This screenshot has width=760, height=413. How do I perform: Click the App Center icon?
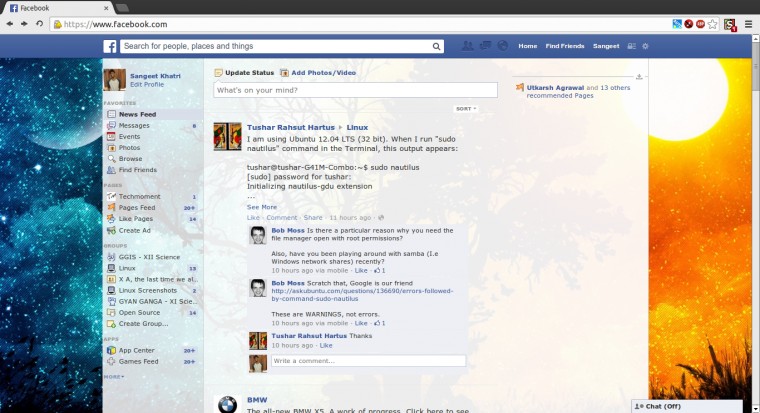(111, 350)
